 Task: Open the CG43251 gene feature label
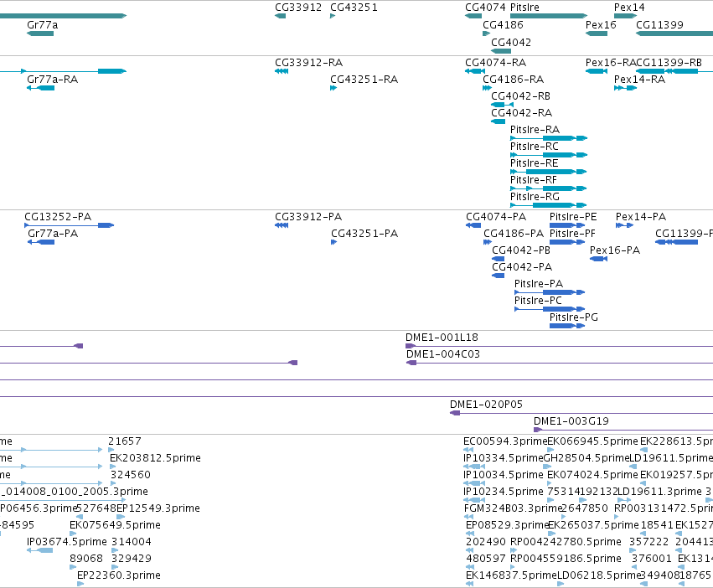click(x=354, y=8)
